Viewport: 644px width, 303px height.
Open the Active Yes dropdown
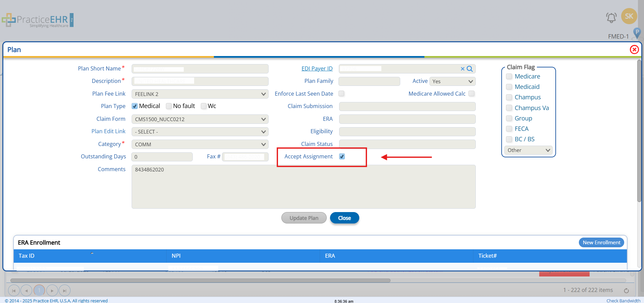452,81
